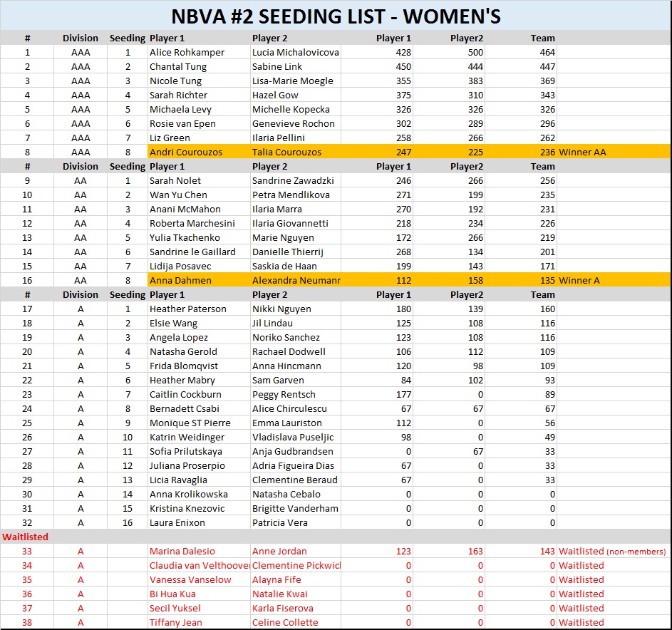Select cell 'Alice Rohkamper'

(x=199, y=52)
